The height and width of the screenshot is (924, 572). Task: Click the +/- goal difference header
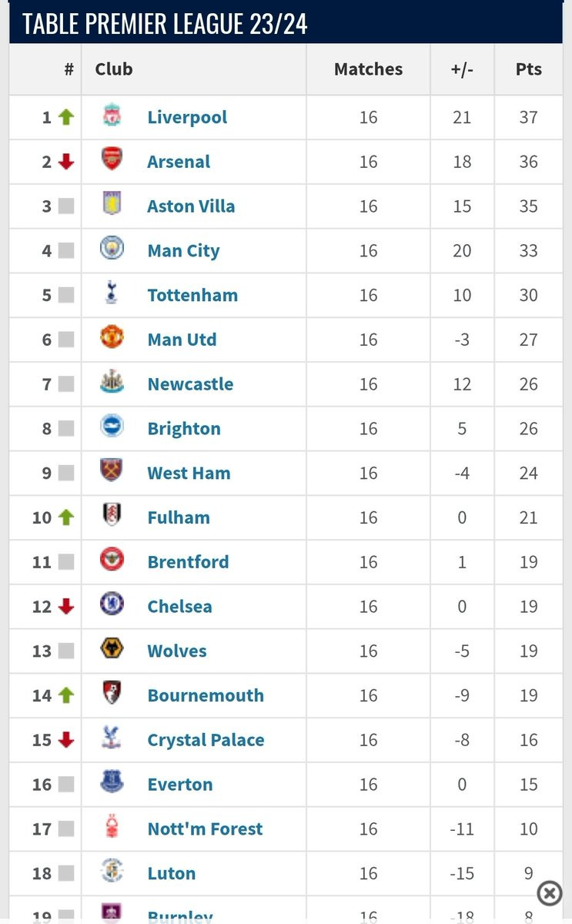[x=462, y=69]
